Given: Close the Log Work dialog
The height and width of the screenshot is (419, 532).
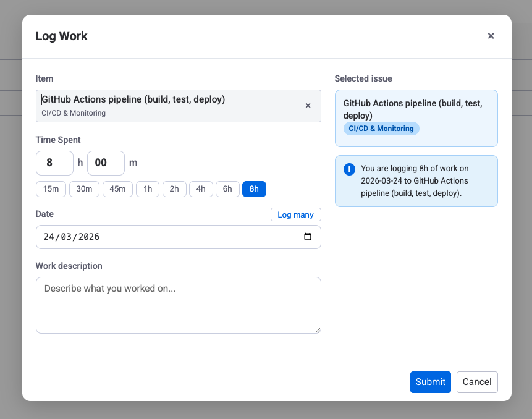Looking at the screenshot, I should [491, 36].
